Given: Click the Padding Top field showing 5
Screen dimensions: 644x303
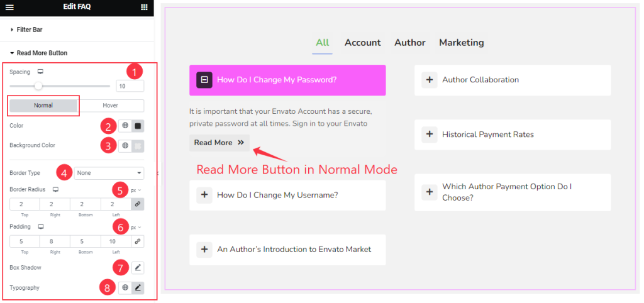Looking at the screenshot, I should click(x=25, y=241).
